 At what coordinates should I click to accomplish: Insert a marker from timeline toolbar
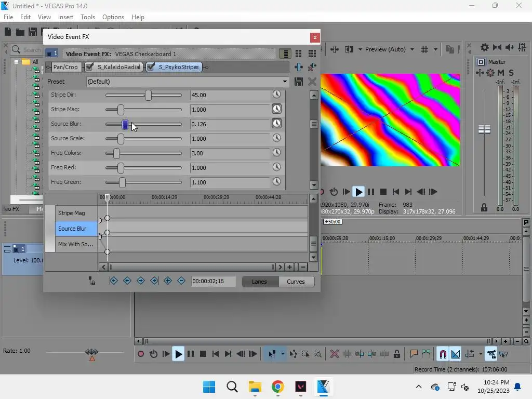(x=414, y=354)
